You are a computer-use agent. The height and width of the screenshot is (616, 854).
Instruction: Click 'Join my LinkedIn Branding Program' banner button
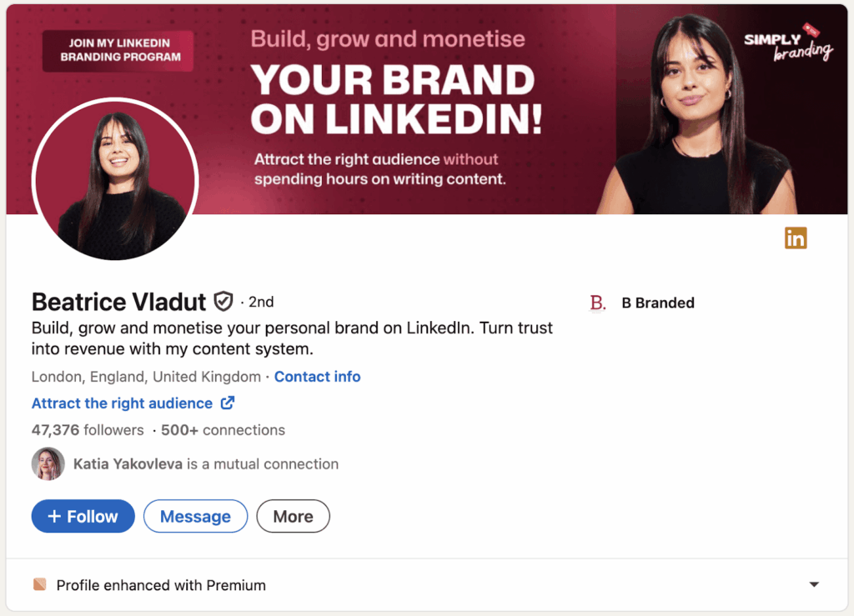[120, 51]
